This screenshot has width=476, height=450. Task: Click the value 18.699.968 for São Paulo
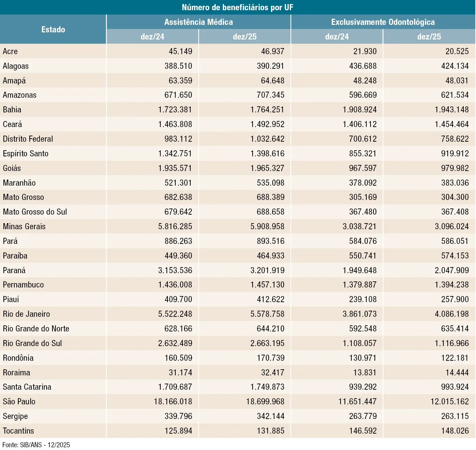pyautogui.click(x=265, y=402)
